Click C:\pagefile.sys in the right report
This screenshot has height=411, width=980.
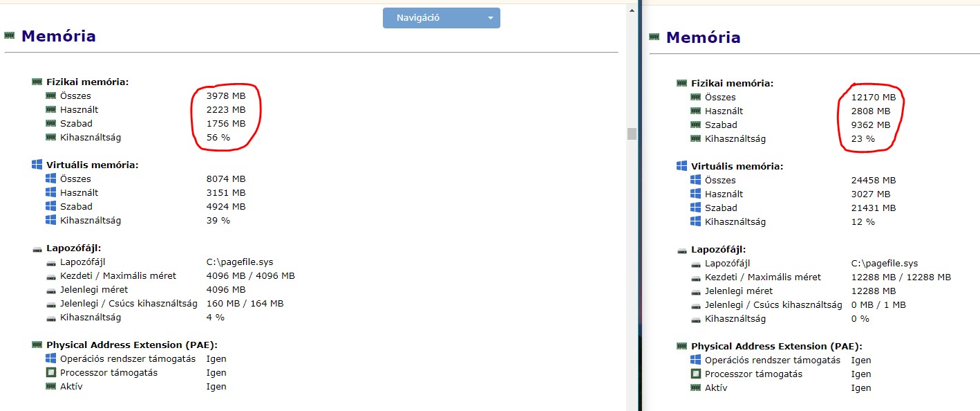click(885, 263)
